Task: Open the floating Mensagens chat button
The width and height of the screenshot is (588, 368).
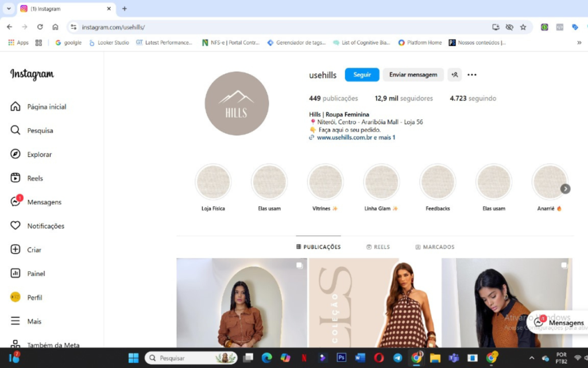Action: coord(559,323)
